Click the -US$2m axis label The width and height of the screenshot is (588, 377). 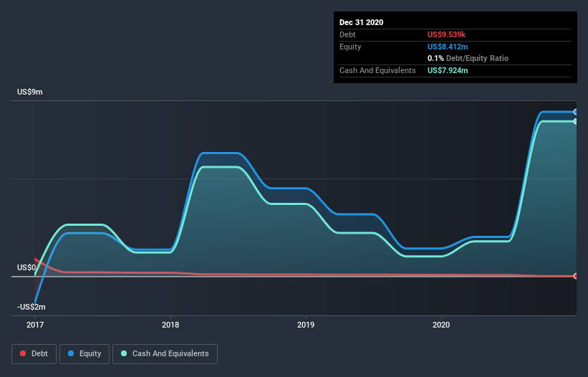coord(31,307)
